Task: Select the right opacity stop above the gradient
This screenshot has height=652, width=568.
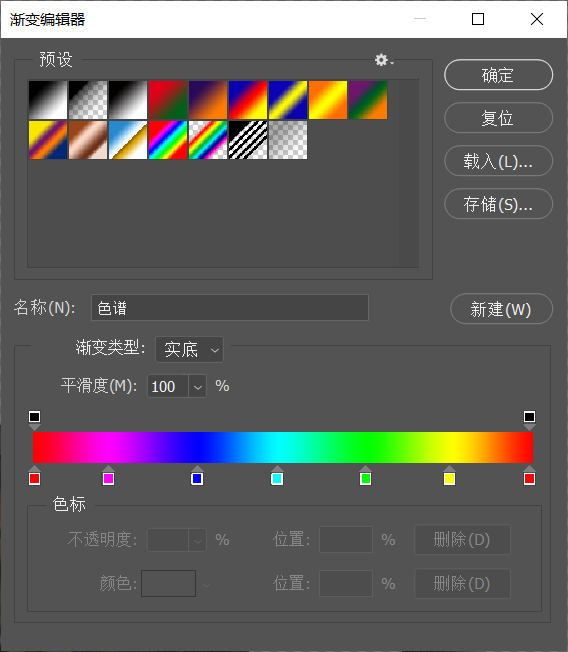Action: (x=529, y=420)
